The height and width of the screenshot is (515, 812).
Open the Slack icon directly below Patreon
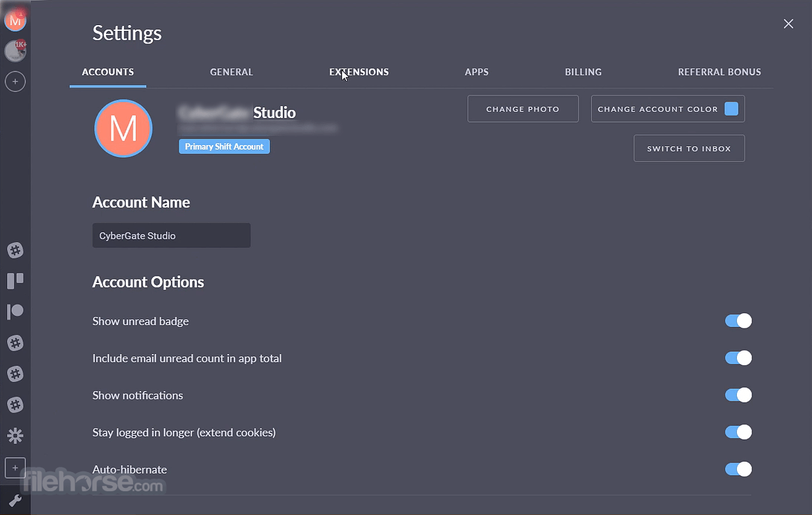pyautogui.click(x=15, y=343)
